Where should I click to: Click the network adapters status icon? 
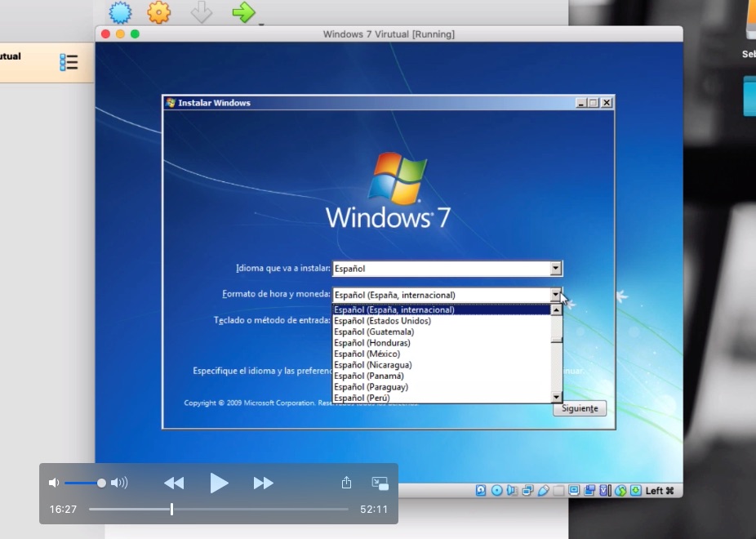pos(527,490)
